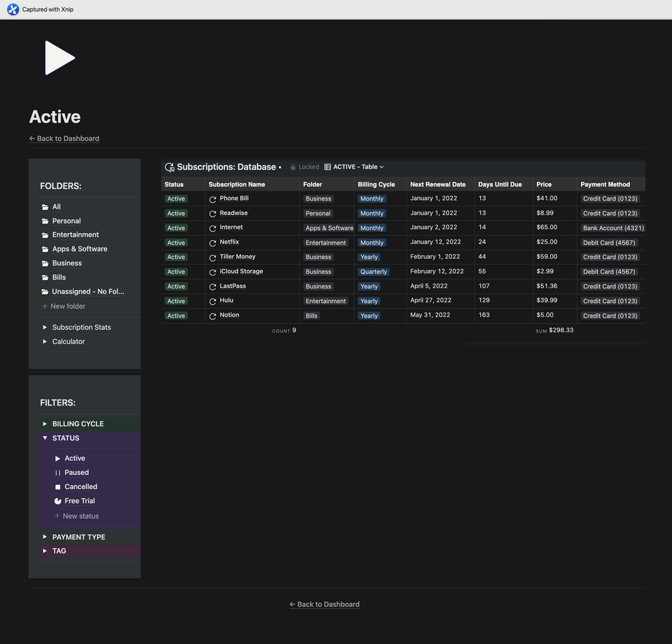Click the folder icon next to Unassigned
Screen dimensions: 672x644
45,292
